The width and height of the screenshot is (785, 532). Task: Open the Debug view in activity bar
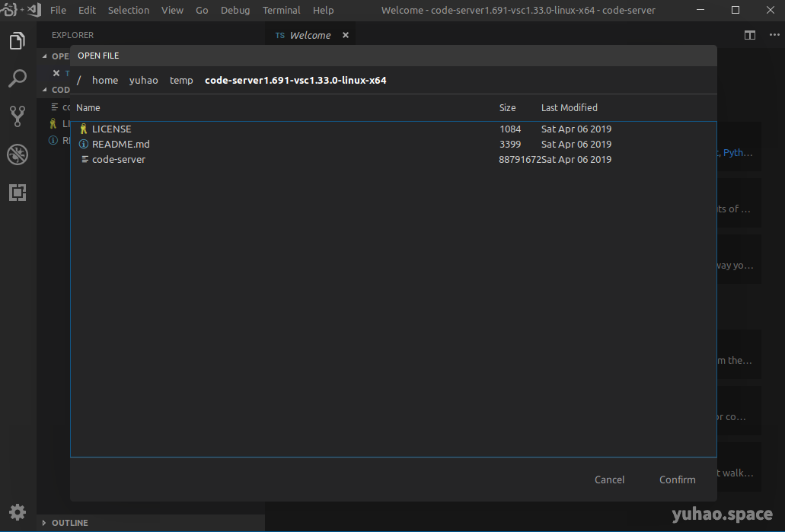[x=18, y=155]
